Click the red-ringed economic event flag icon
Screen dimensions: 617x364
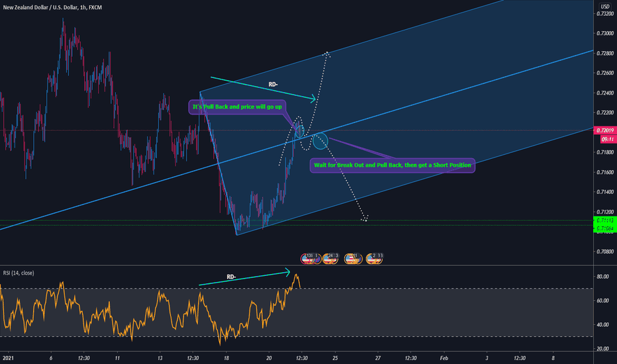[x=306, y=259]
